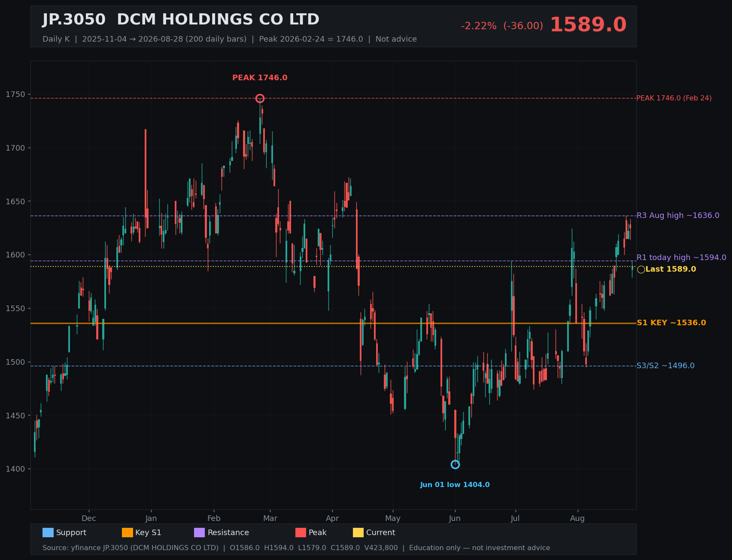The height and width of the screenshot is (560, 732).
Task: Click the 'R3 Aug high ~1636.0' label
Action: pos(678,215)
